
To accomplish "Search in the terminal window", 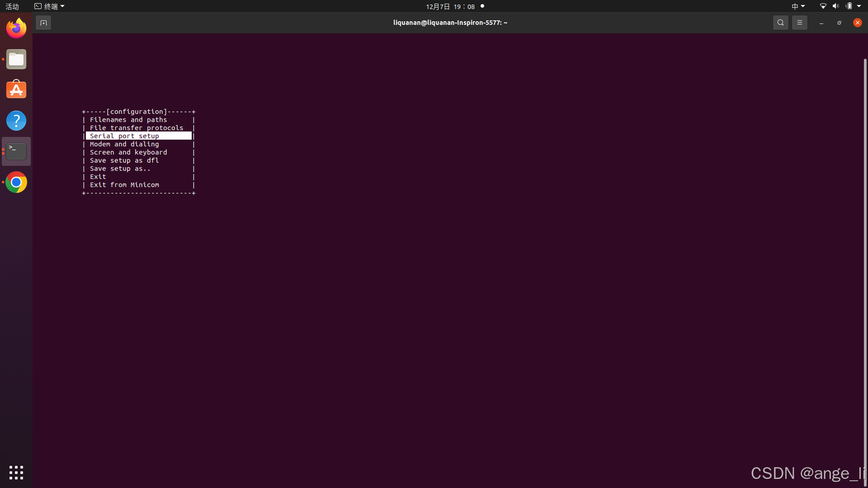I will (780, 23).
